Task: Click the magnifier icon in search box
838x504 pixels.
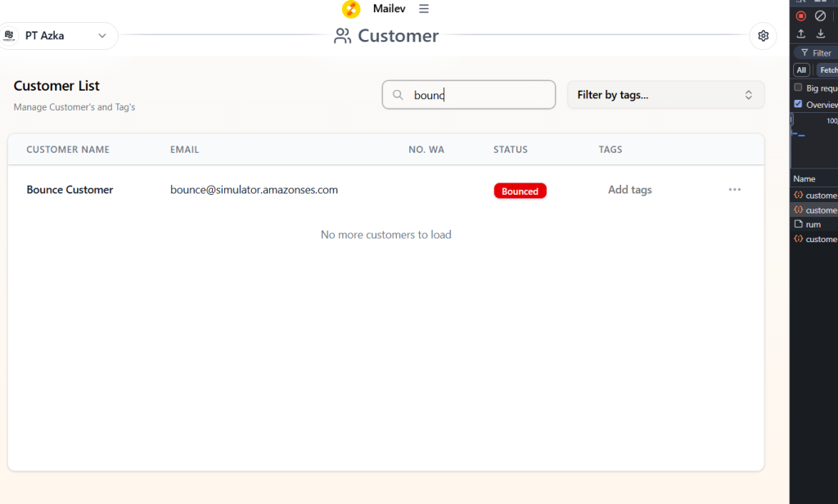Action: (x=399, y=95)
